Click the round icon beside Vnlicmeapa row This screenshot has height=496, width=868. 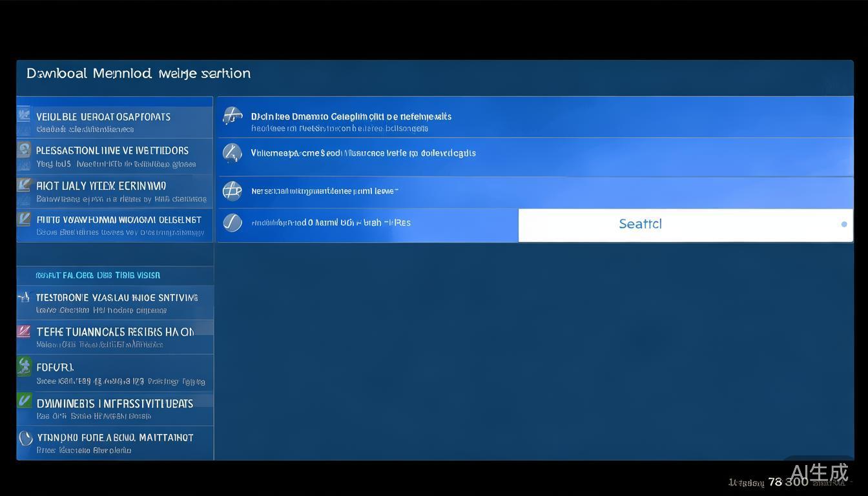tap(232, 153)
